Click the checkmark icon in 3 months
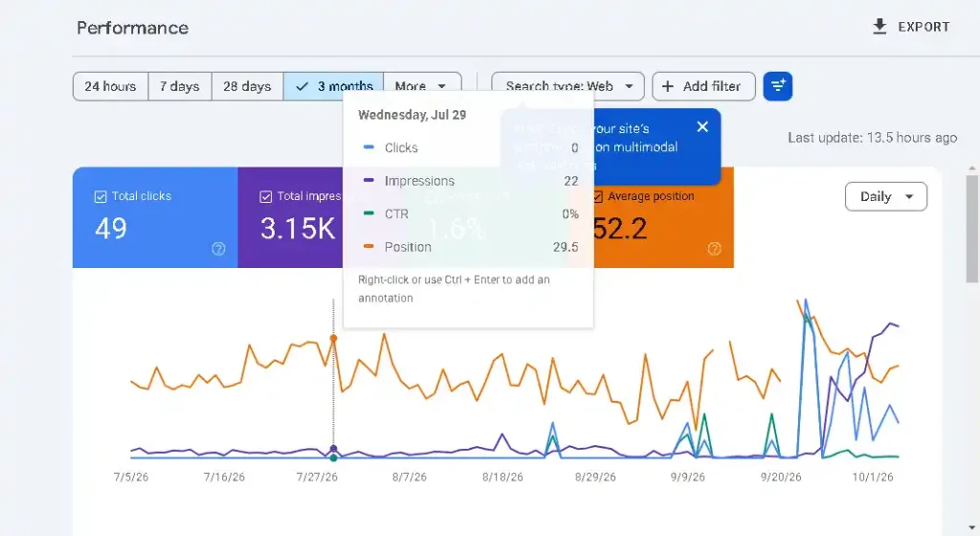The height and width of the screenshot is (536, 980). pos(302,86)
